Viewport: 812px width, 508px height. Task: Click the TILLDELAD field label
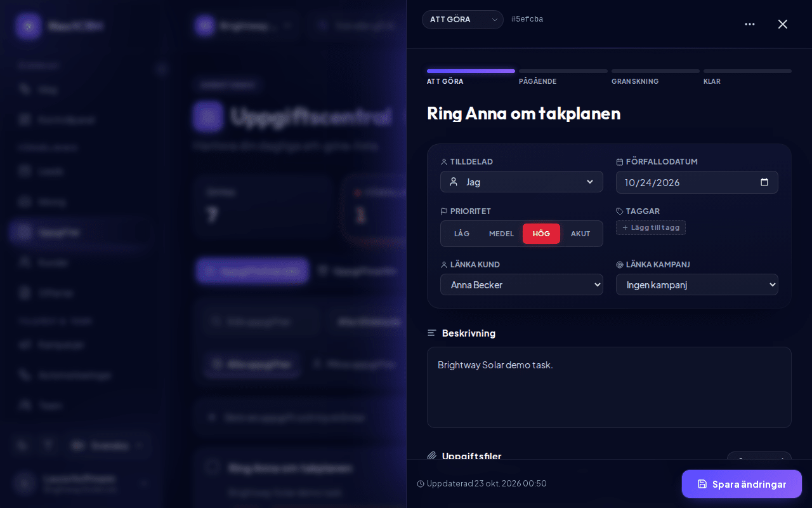(x=471, y=162)
